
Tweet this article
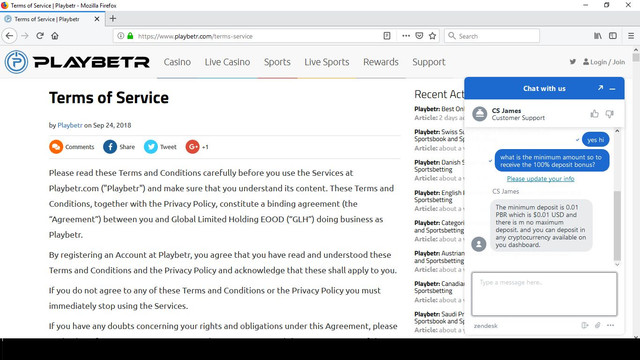(151, 147)
